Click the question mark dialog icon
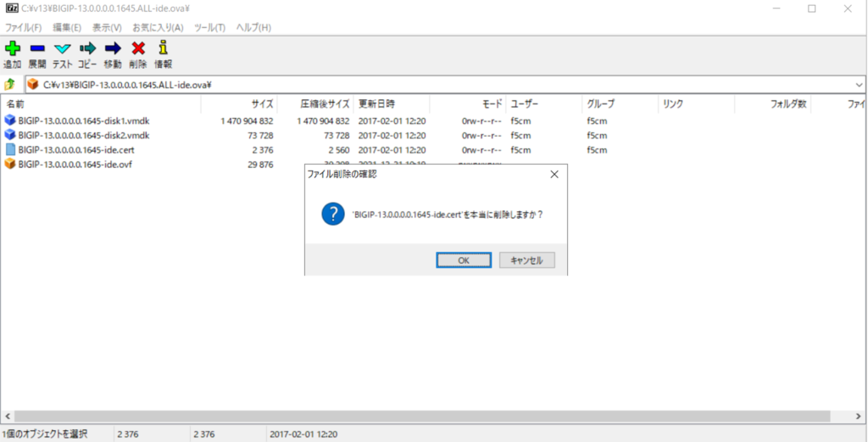This screenshot has width=868, height=442. coord(333,214)
